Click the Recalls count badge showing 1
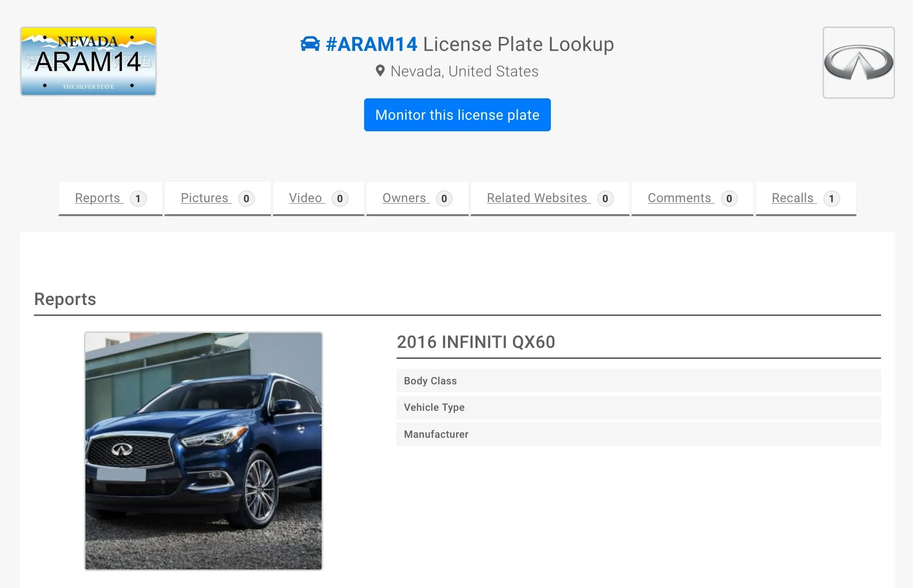The image size is (913, 588). coord(832,199)
